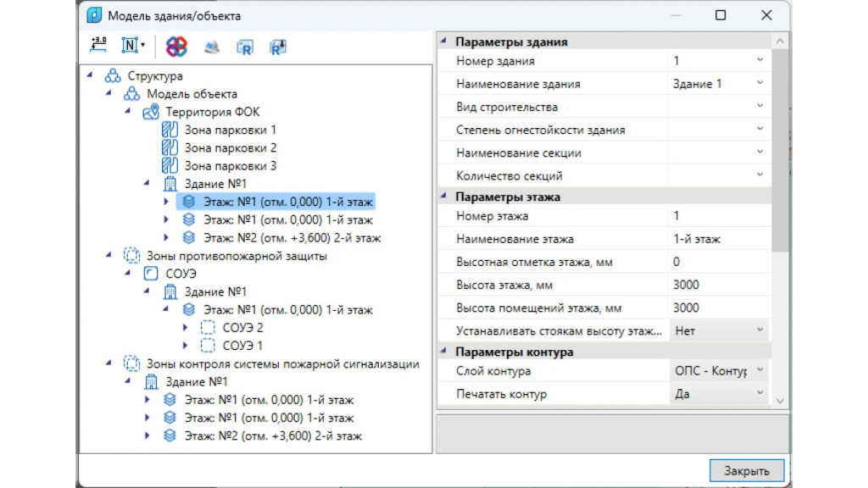The image size is (868, 488).
Task: Collapse the Территория ФОК node
Action: pyautogui.click(x=127, y=112)
